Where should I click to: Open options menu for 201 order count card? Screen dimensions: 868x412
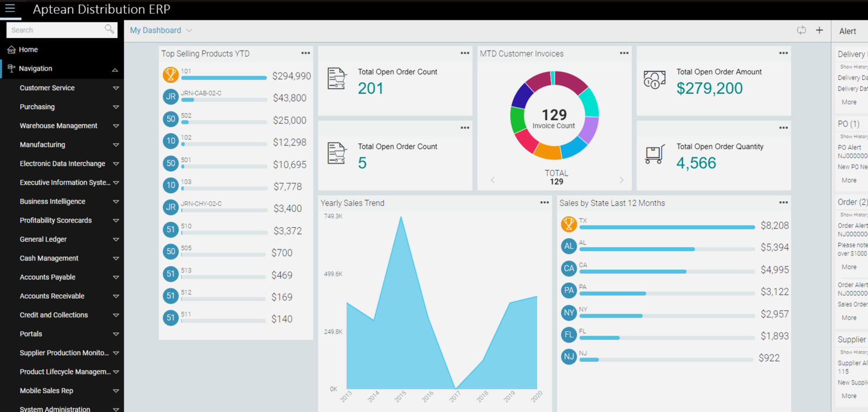(465, 53)
